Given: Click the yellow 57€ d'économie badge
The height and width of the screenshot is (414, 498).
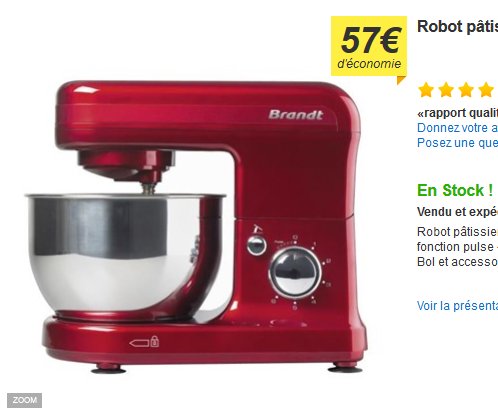Looking at the screenshot, I should 369,46.
